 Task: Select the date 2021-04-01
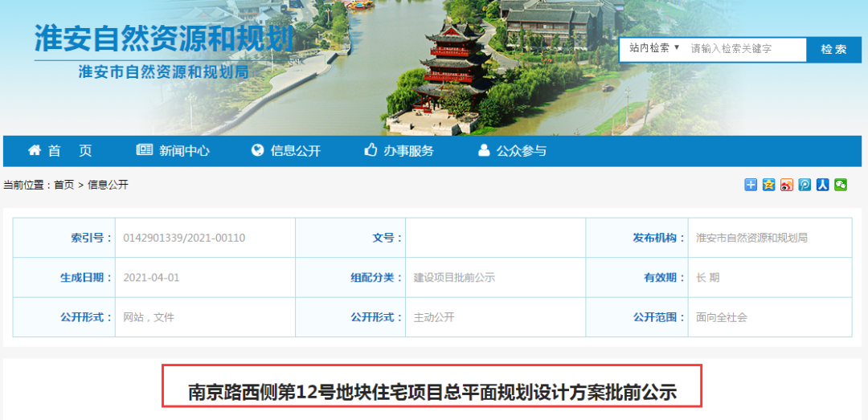pyautogui.click(x=152, y=278)
